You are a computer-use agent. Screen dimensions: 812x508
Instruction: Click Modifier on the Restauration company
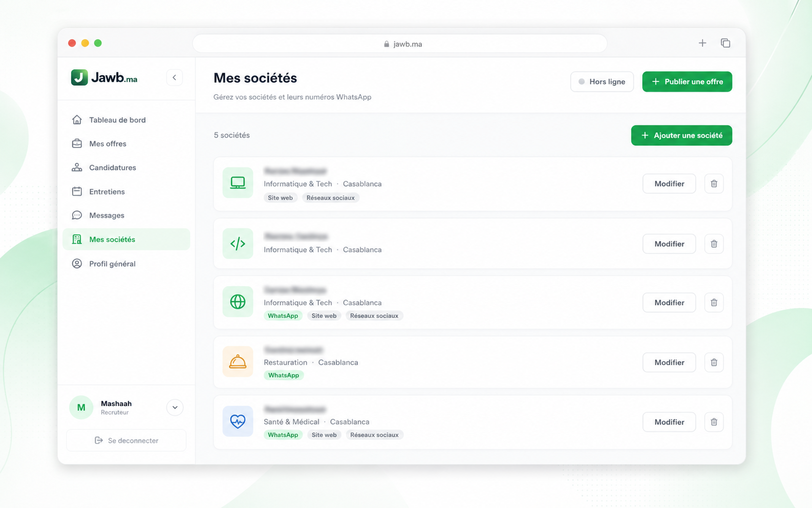pyautogui.click(x=669, y=362)
